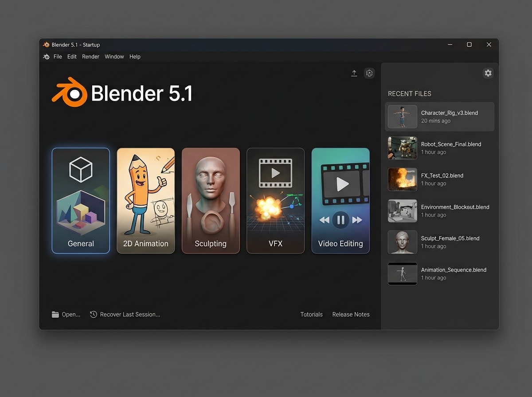Click the dashed-circle settings icon beside upload
The image size is (532, 397).
pos(369,73)
